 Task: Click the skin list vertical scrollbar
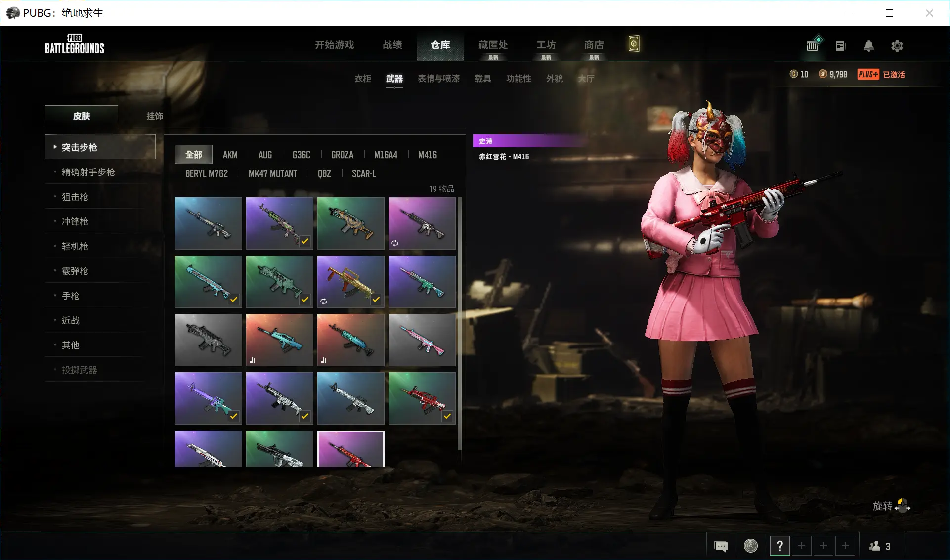pyautogui.click(x=460, y=324)
